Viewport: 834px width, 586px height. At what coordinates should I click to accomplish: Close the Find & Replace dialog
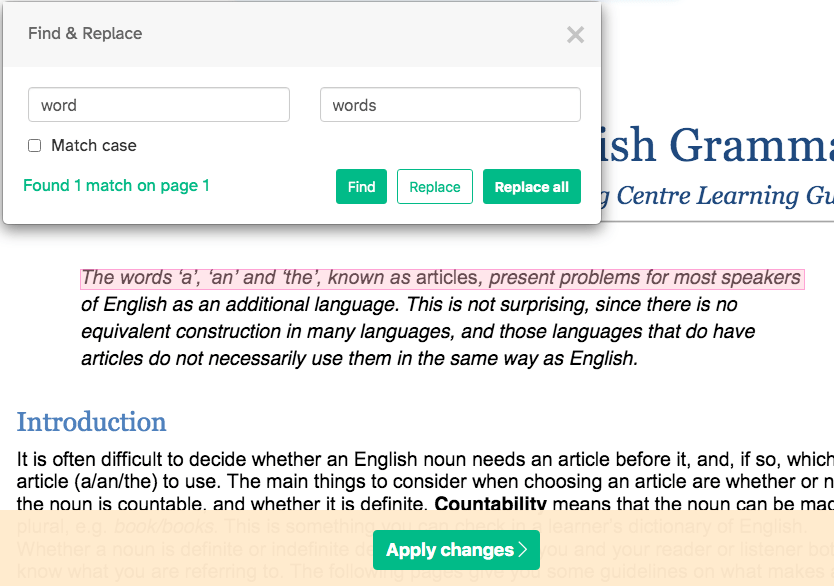point(575,35)
